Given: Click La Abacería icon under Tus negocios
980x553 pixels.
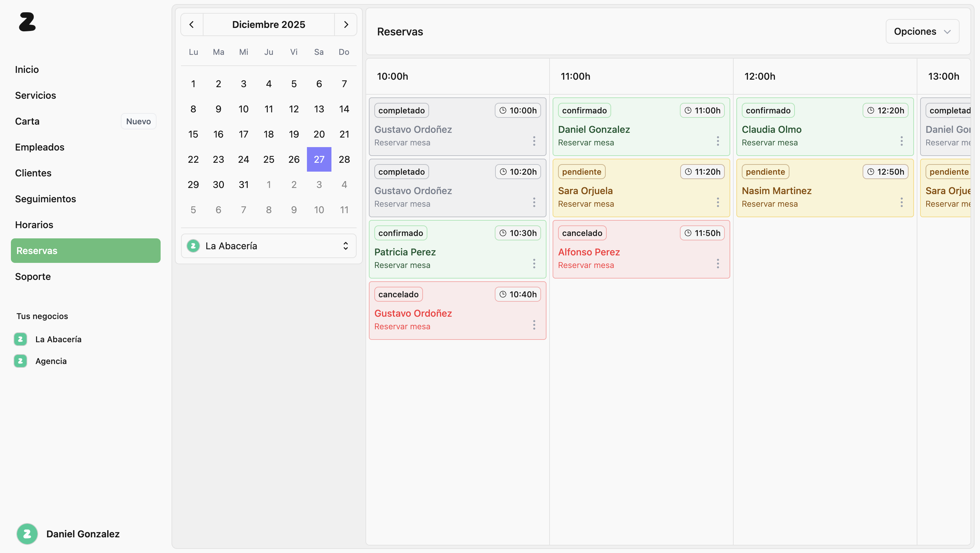Looking at the screenshot, I should click(20, 339).
